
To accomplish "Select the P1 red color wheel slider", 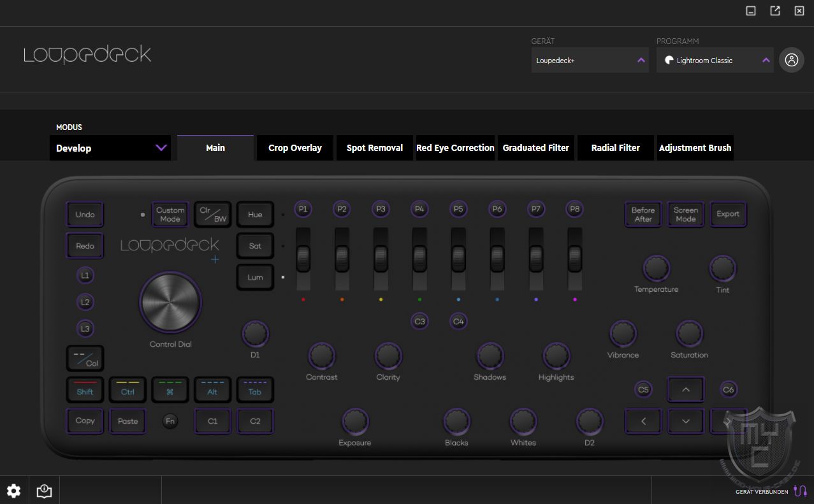I will (303, 259).
